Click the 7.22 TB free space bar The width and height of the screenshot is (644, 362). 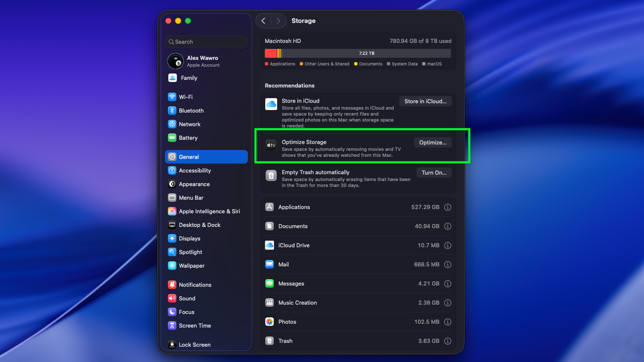pyautogui.click(x=366, y=53)
